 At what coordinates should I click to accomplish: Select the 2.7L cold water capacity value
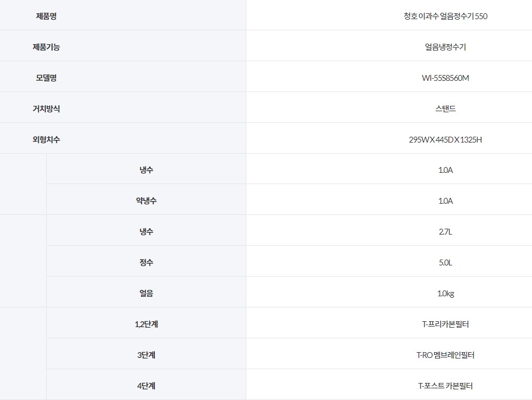pyautogui.click(x=445, y=231)
